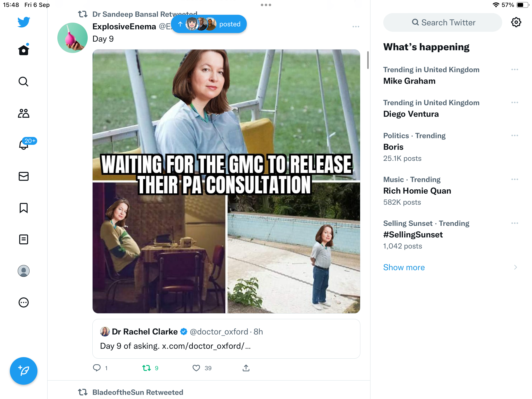Open Communities icon in the sidebar
The height and width of the screenshot is (399, 532).
(24, 113)
